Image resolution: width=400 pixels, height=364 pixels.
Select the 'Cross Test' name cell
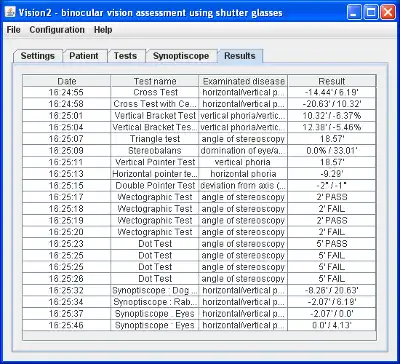coord(155,92)
